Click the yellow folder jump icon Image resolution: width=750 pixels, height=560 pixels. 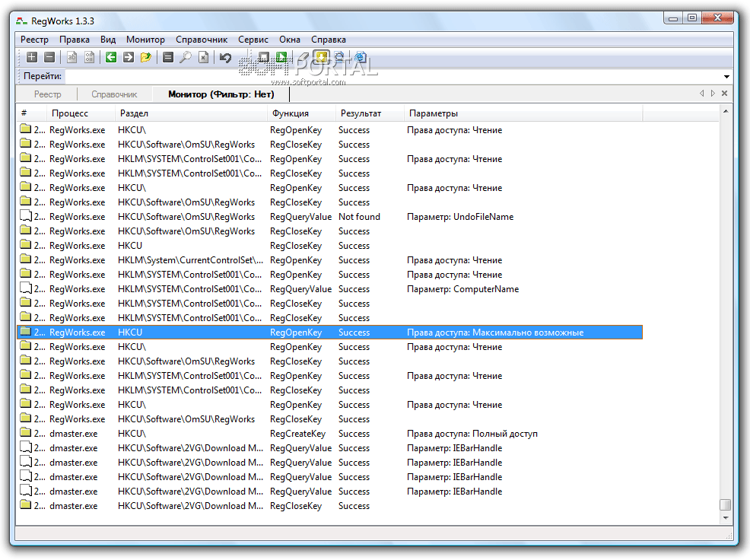pyautogui.click(x=146, y=57)
